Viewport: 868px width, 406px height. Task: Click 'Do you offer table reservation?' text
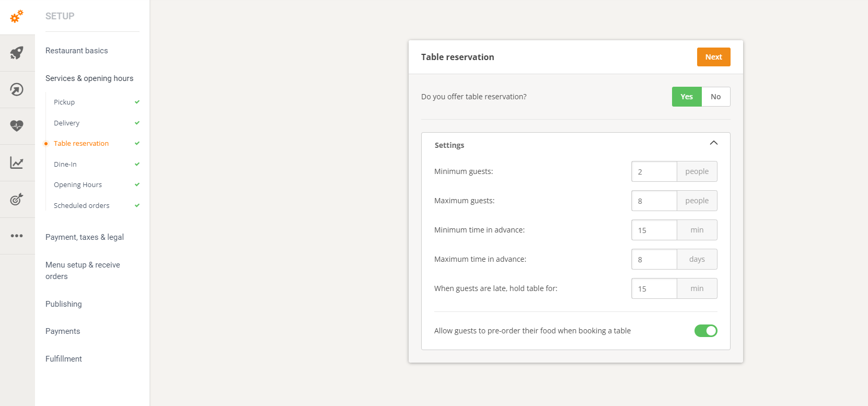point(474,97)
